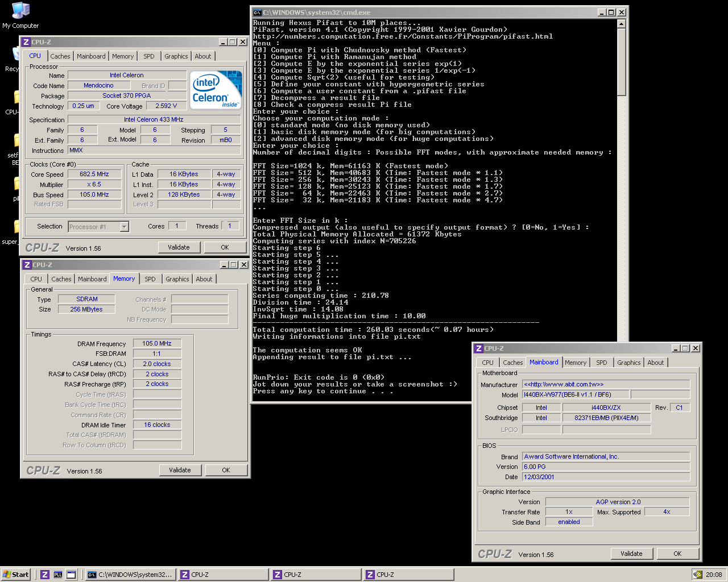Screen dimensions: 728x582
Task: Click the DRAM Idle Timer 16 clocks value
Action: pos(157,425)
